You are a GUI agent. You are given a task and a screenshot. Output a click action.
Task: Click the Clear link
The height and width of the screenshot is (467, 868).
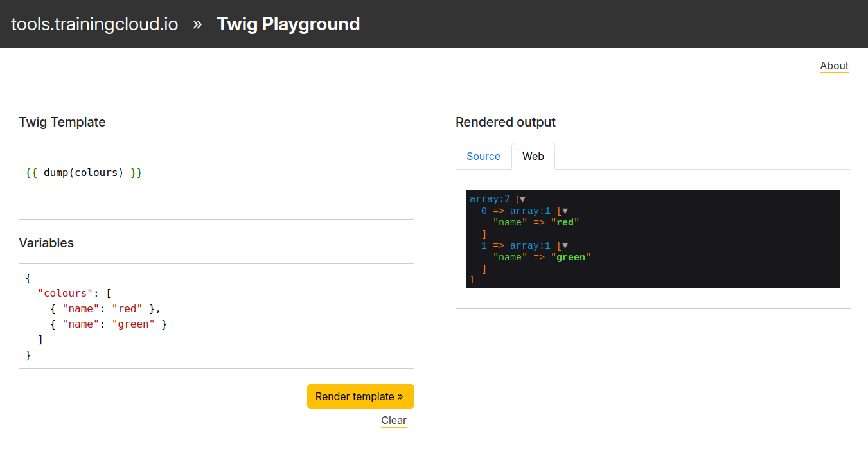tap(394, 421)
